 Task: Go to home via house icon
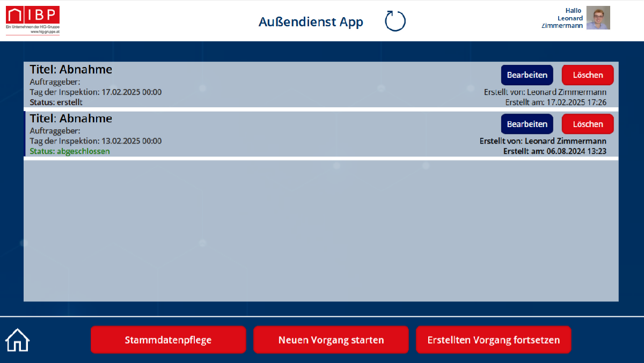click(17, 340)
